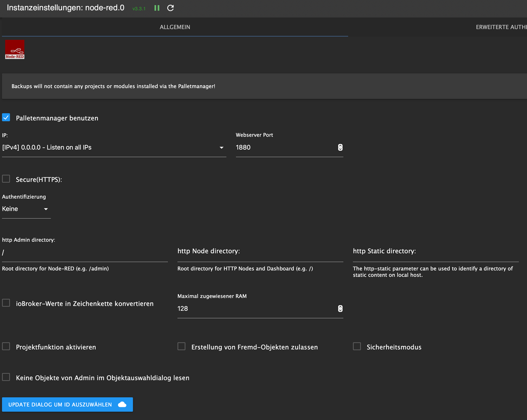This screenshot has height=420, width=527.
Task: Check Projektfunktion aktivieren
Action: point(6,347)
